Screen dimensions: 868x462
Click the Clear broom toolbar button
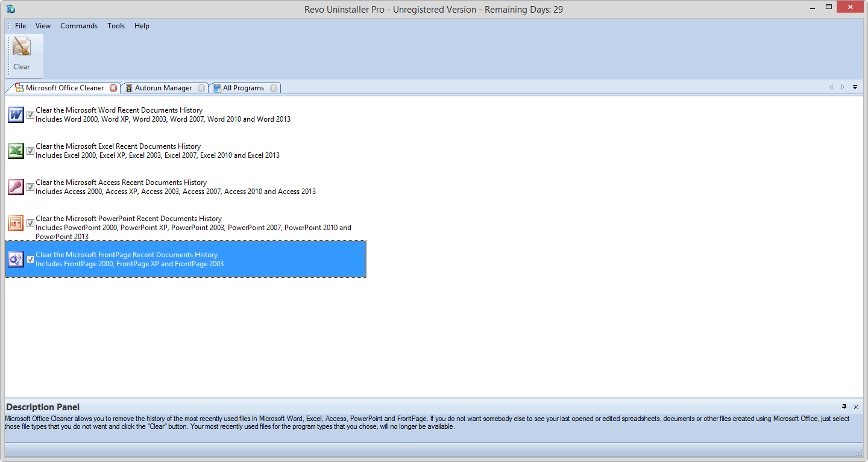click(x=22, y=55)
